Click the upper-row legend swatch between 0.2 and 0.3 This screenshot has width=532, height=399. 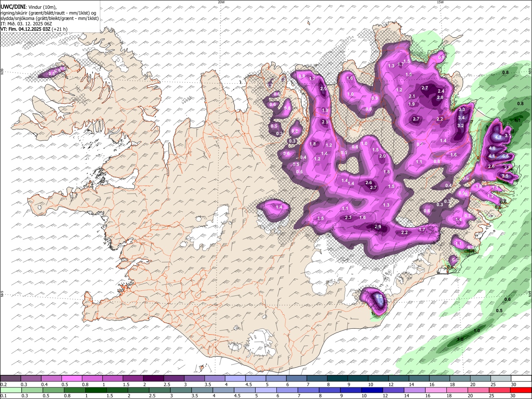10,378
